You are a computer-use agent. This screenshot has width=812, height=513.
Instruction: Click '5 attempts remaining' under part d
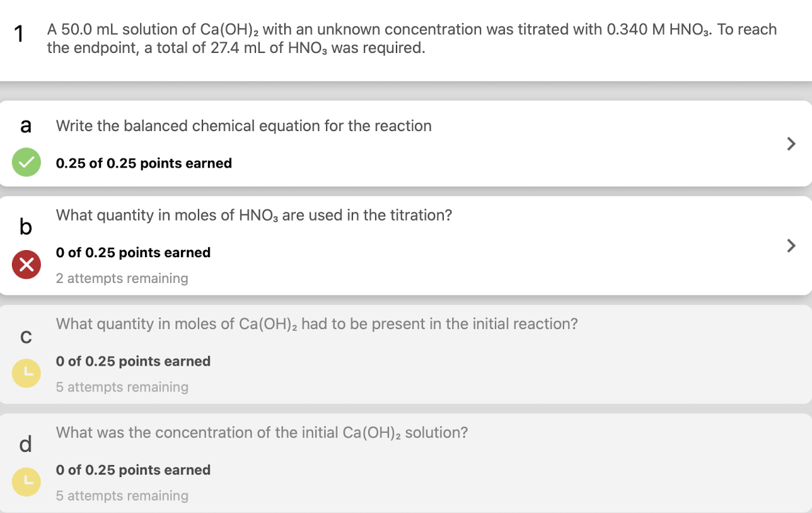point(122,496)
